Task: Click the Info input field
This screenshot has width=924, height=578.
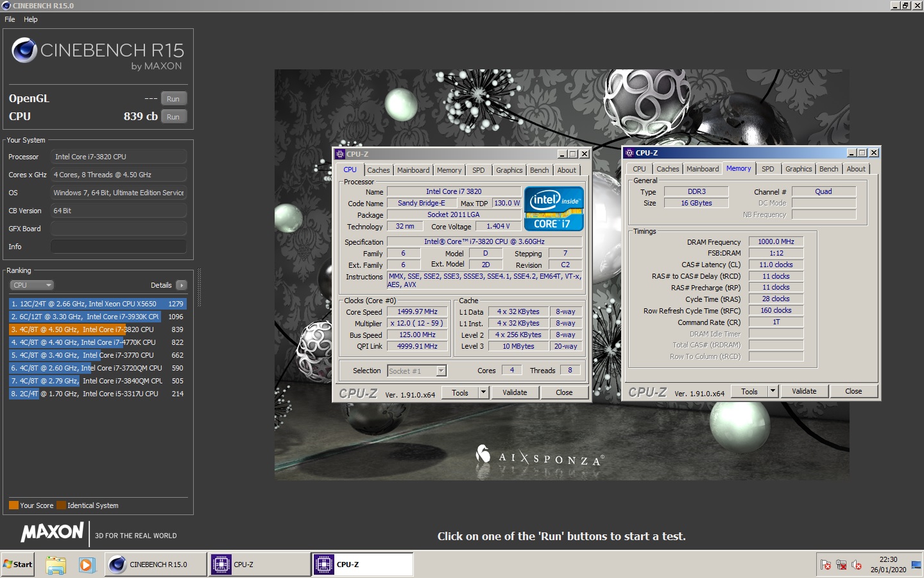Action: click(119, 247)
